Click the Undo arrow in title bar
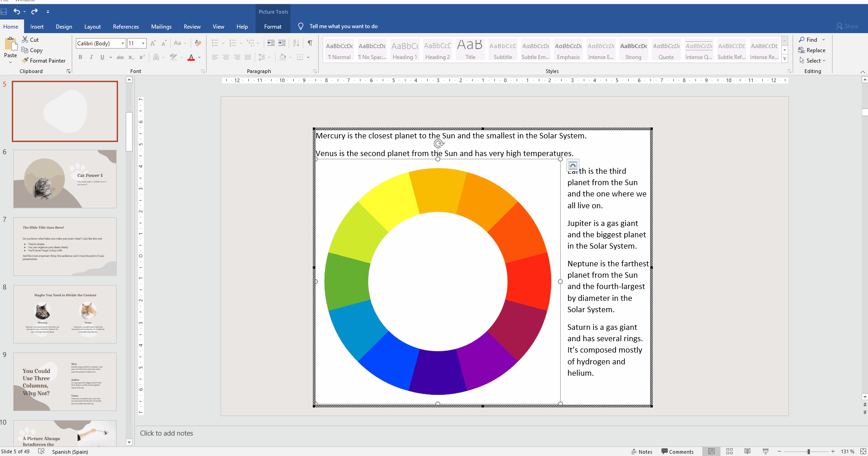Screen dimensions: 868x456 17,11
